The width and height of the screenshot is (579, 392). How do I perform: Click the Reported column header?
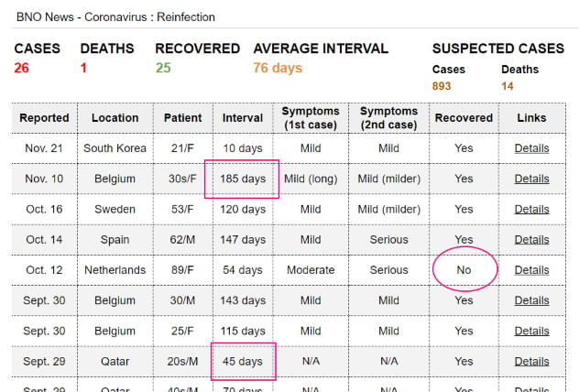[x=44, y=118]
